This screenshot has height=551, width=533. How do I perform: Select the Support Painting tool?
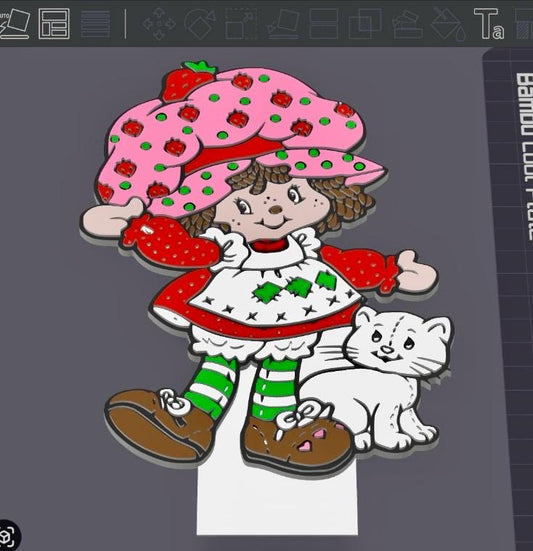click(408, 24)
